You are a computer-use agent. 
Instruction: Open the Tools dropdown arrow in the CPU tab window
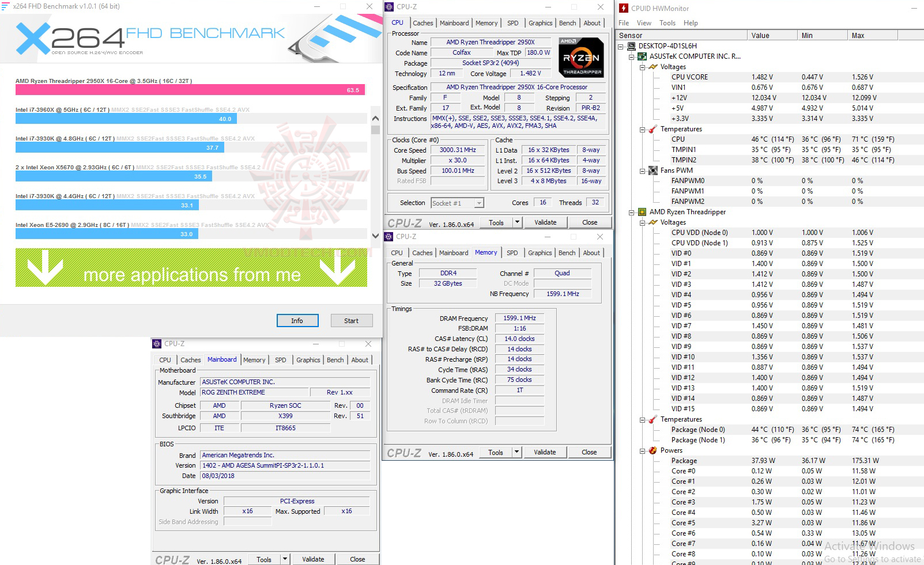(x=517, y=222)
